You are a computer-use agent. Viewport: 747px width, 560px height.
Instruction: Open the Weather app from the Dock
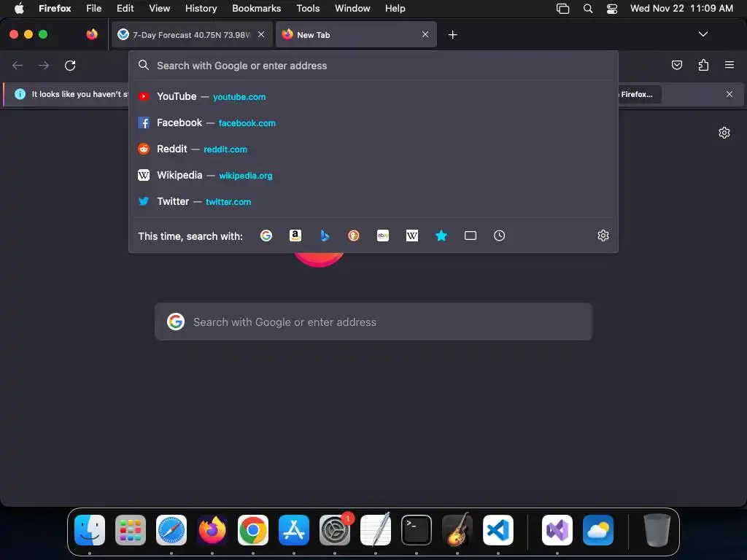click(x=598, y=530)
